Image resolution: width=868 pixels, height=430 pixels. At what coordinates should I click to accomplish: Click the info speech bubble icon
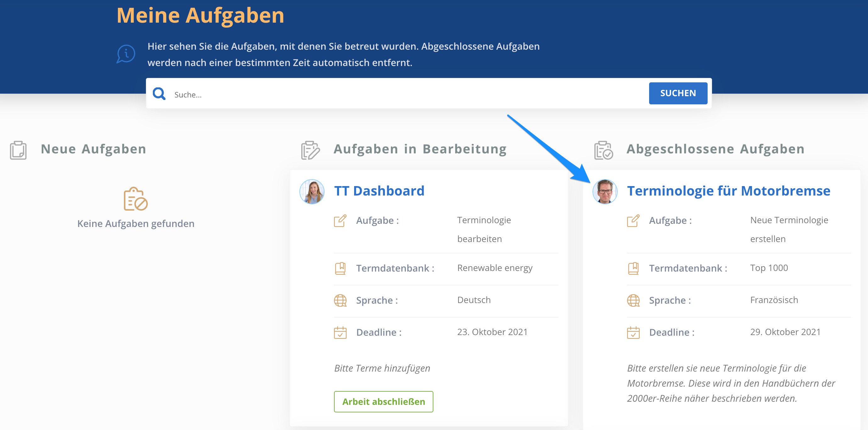(x=126, y=54)
